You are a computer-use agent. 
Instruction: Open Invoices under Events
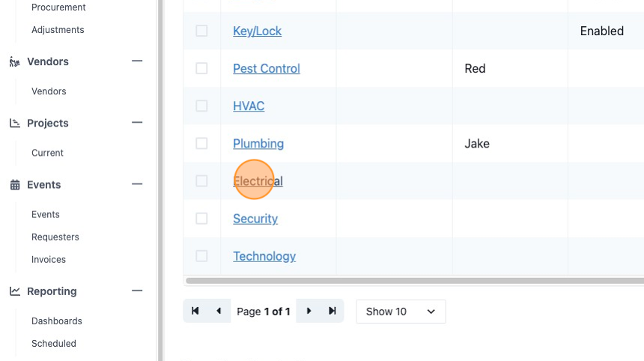pos(49,260)
